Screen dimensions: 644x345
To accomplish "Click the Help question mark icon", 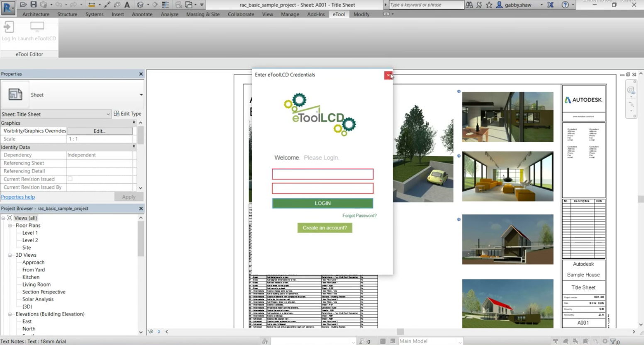I will pyautogui.click(x=565, y=5).
